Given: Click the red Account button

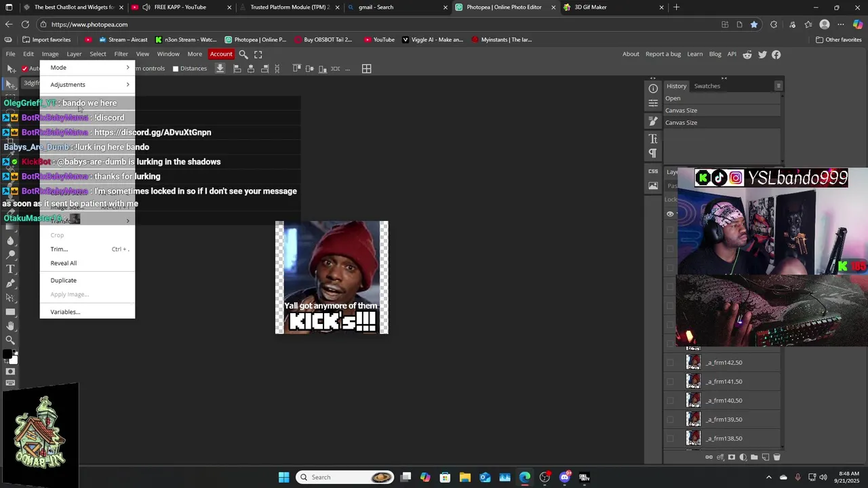Looking at the screenshot, I should (221, 54).
